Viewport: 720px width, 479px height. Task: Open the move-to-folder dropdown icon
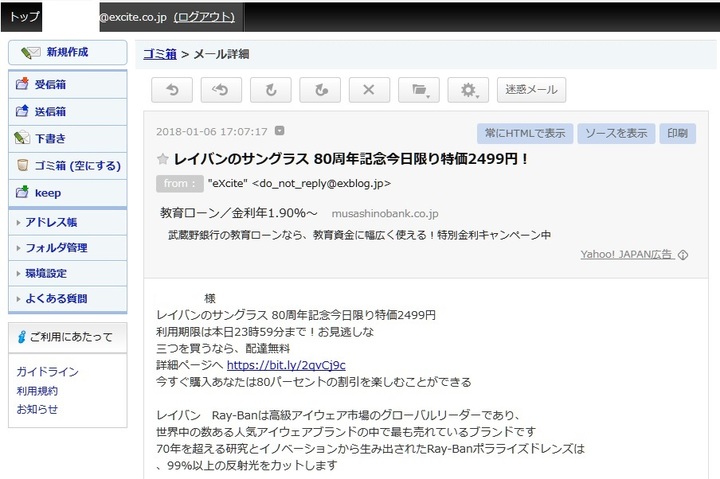(x=419, y=90)
